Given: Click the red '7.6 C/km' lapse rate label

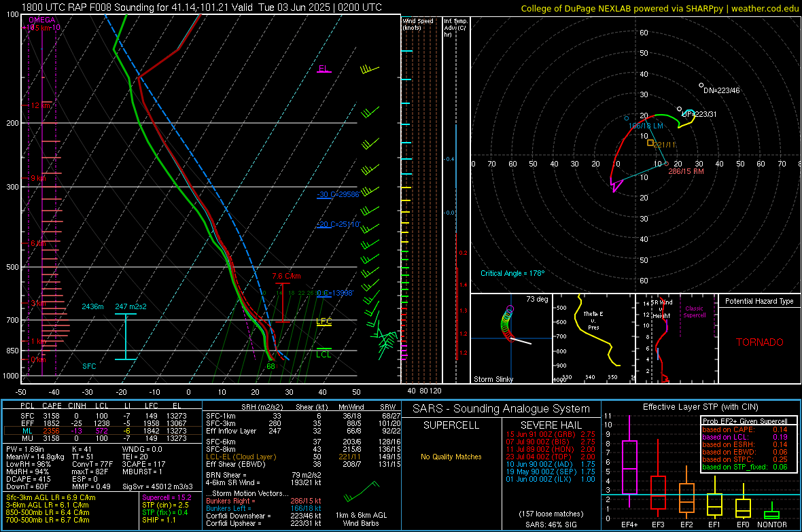Looking at the screenshot, I should tap(286, 276).
